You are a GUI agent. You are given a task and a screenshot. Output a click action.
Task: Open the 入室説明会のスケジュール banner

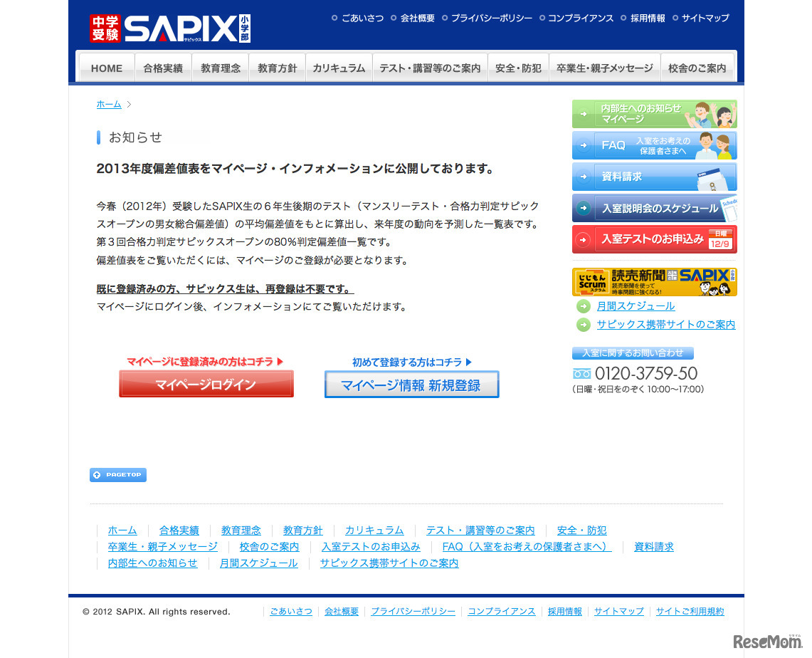pyautogui.click(x=654, y=208)
